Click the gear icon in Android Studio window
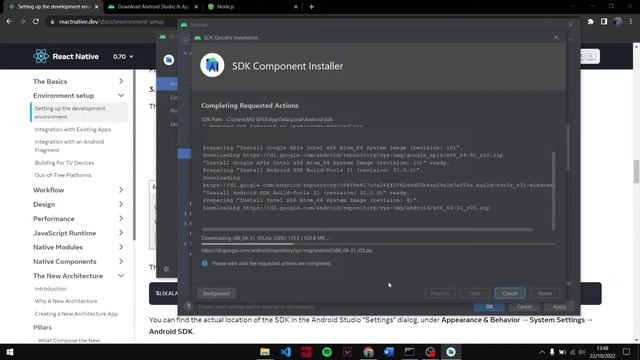This screenshot has height=360, width=640. (x=166, y=269)
